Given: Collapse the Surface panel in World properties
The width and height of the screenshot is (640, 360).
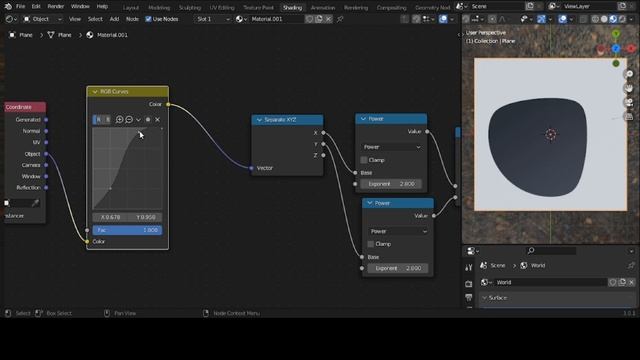Looking at the screenshot, I should point(484,298).
